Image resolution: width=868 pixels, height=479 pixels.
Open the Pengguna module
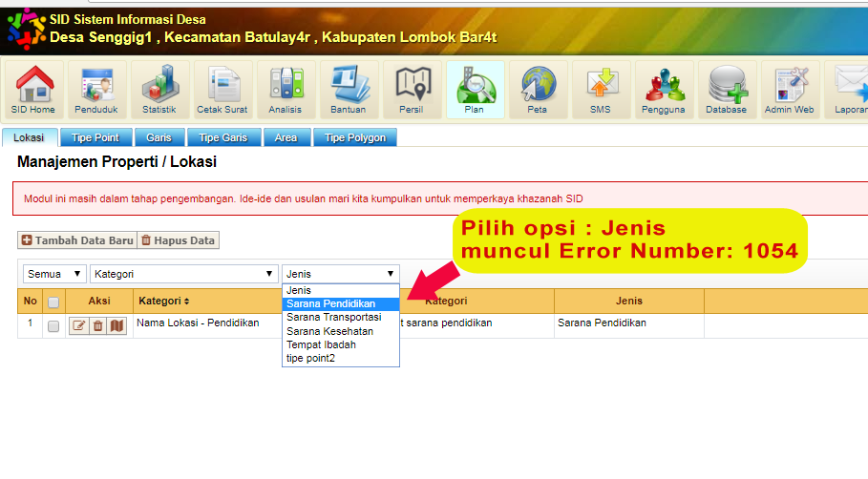click(664, 90)
